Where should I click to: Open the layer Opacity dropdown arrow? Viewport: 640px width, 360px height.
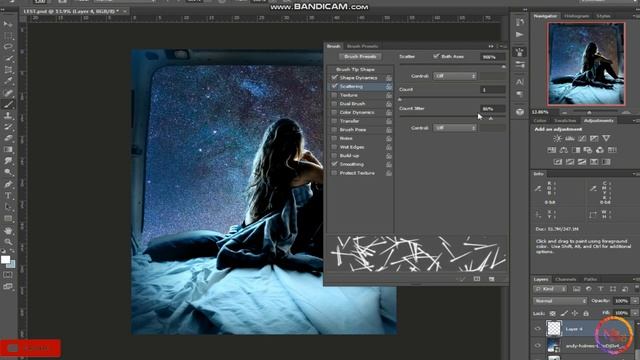635,301
